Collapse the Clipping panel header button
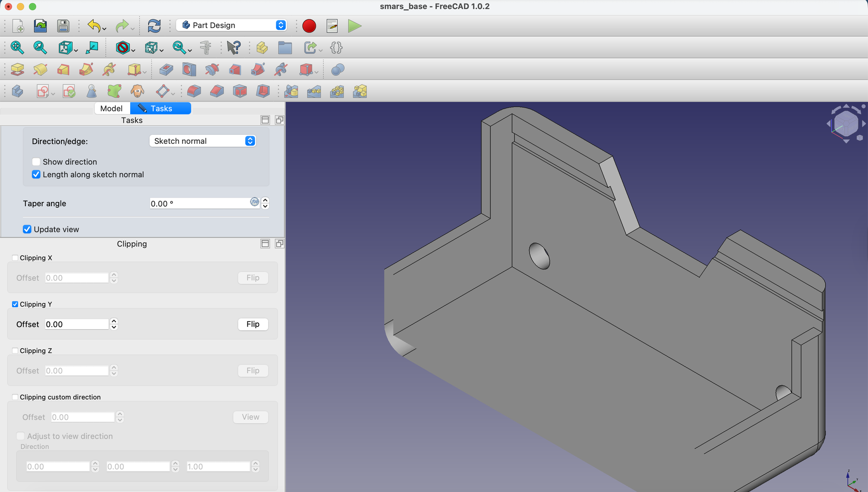The height and width of the screenshot is (492, 868). (x=265, y=244)
